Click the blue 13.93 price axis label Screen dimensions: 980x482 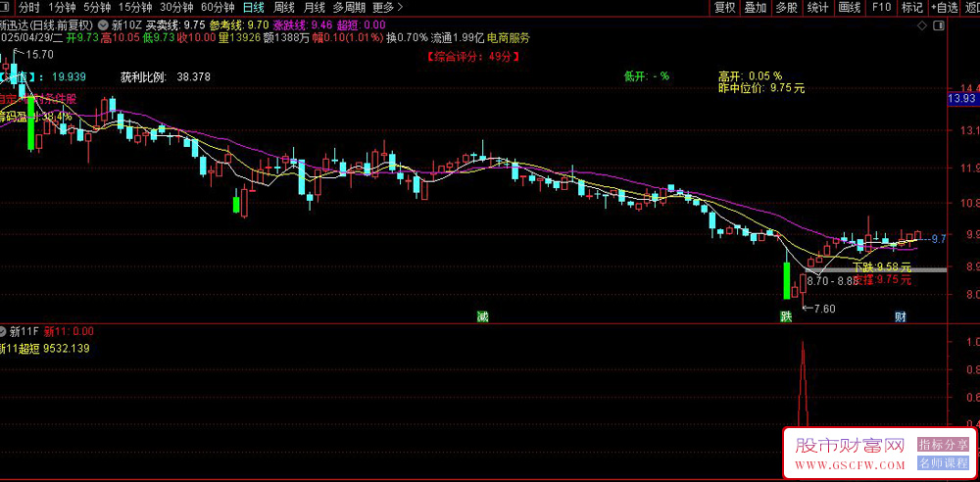pyautogui.click(x=961, y=99)
